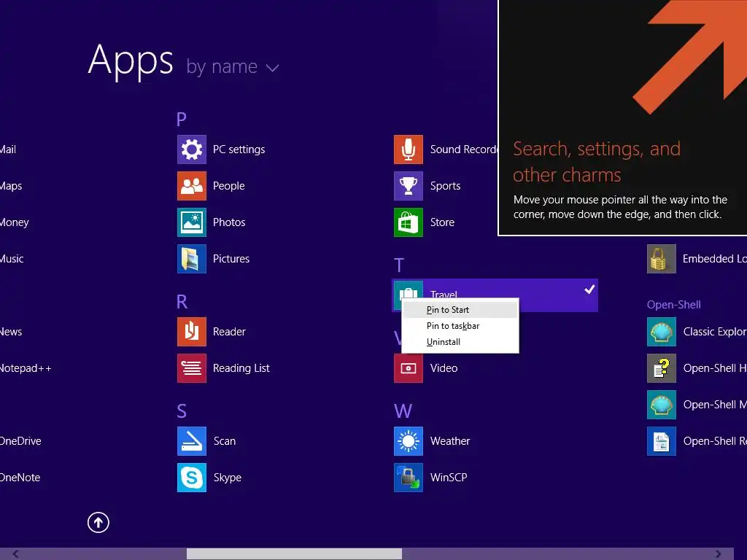Open the 'by name' sort dropdown

click(x=232, y=66)
